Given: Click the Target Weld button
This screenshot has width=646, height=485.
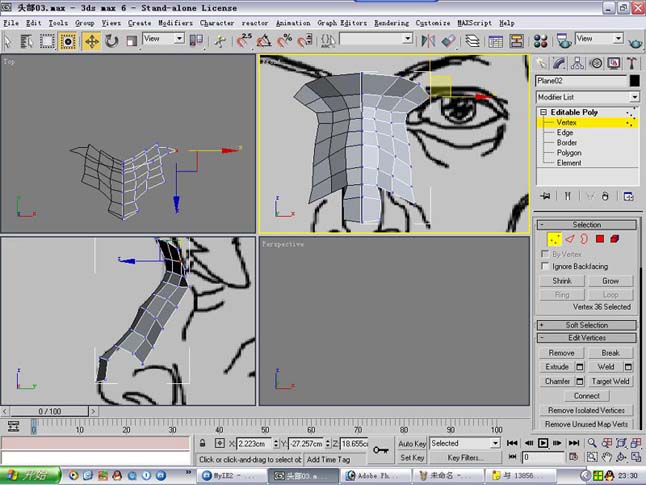Looking at the screenshot, I should coord(611,381).
